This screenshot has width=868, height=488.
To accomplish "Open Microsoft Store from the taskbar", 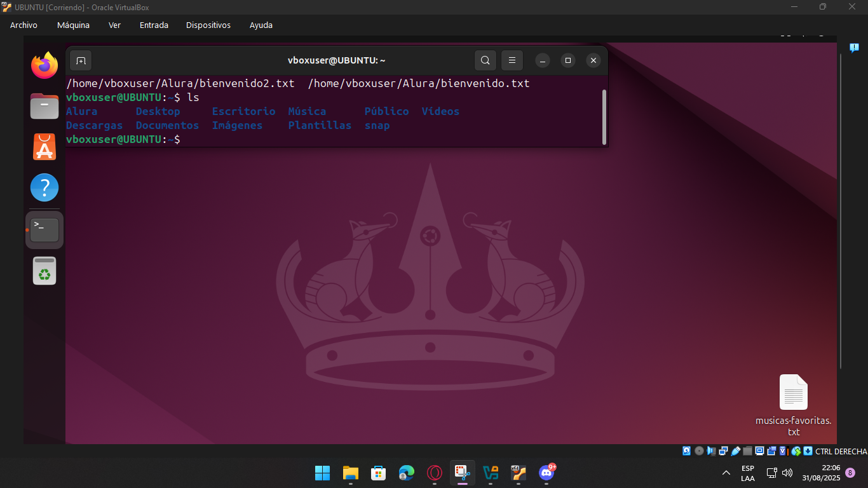I will pos(379,473).
